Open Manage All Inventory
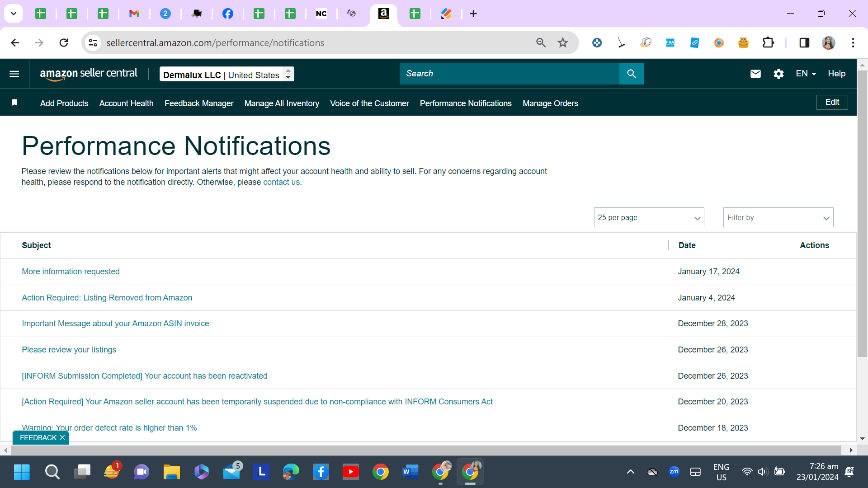The width and height of the screenshot is (868, 488). point(282,103)
